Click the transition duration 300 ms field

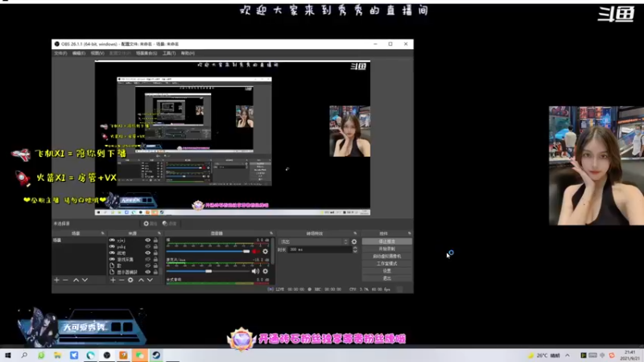click(x=320, y=249)
